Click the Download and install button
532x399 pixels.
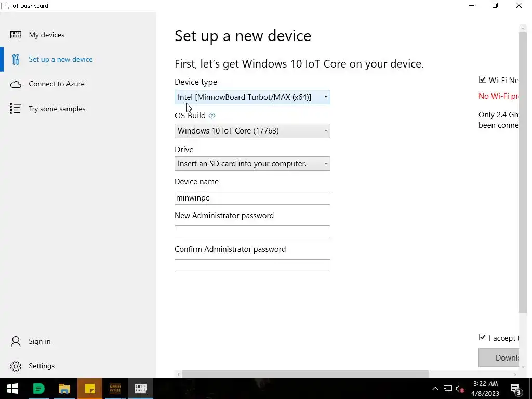click(x=499, y=357)
